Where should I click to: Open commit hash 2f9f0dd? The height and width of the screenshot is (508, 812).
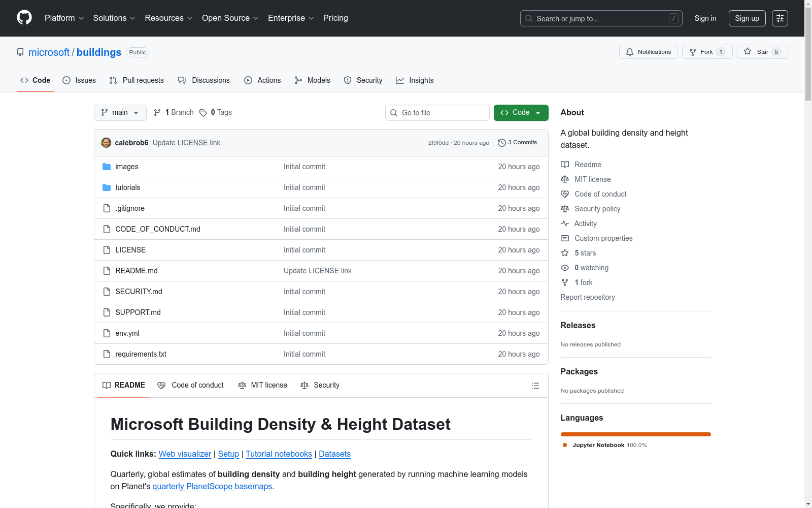[438, 143]
